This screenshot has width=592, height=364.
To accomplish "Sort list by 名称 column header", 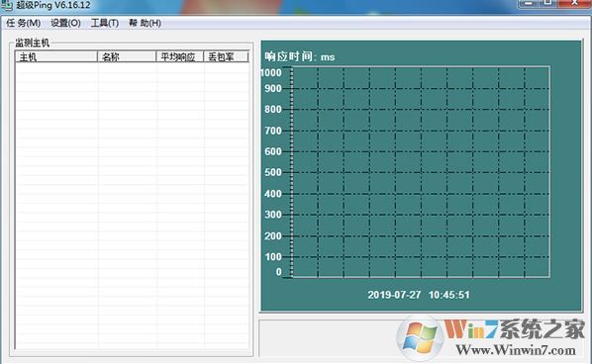I will click(x=127, y=57).
